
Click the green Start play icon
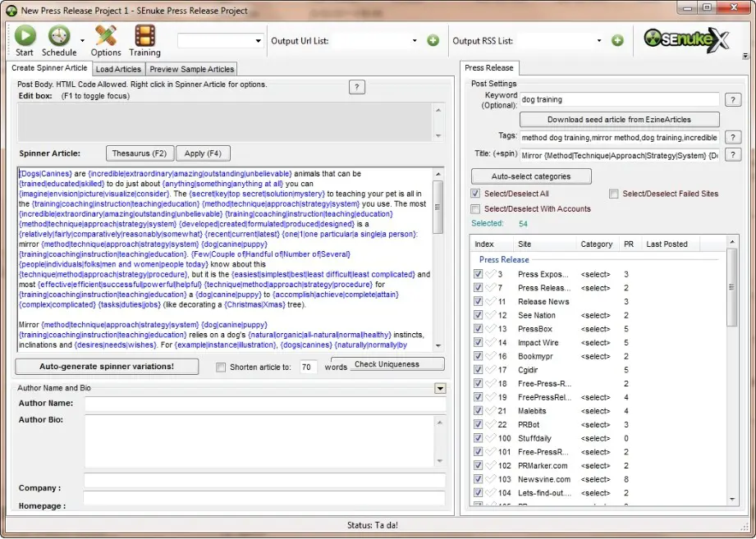(x=25, y=36)
